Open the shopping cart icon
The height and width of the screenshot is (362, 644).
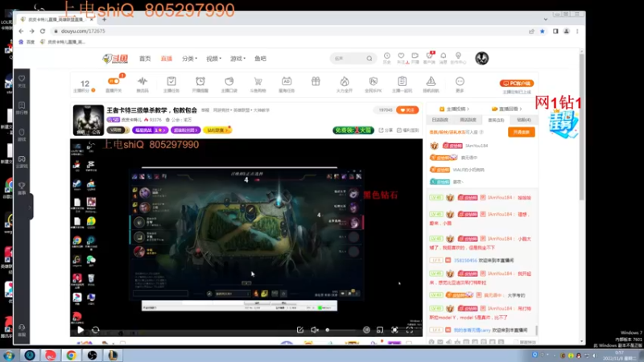point(258,84)
